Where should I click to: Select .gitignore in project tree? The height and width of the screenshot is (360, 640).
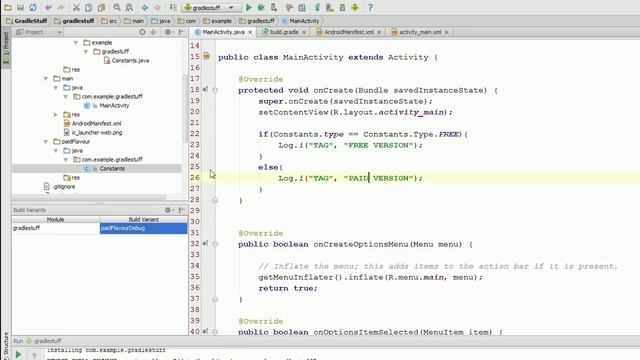coord(60,187)
